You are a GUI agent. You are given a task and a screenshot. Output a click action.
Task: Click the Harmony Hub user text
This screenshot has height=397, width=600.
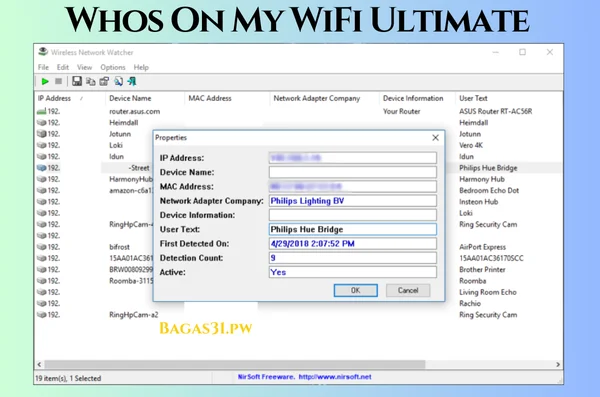(x=482, y=179)
